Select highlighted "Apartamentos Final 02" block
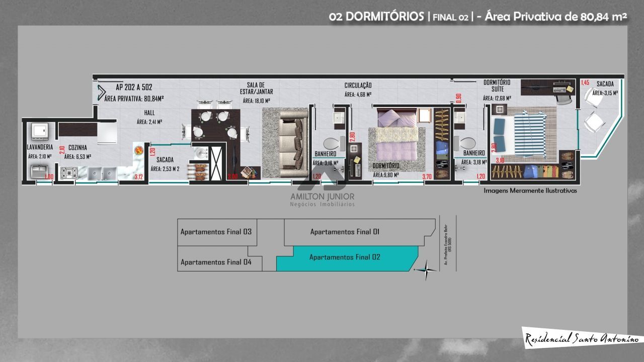Viewport: 644px width, 362px height. point(347,258)
